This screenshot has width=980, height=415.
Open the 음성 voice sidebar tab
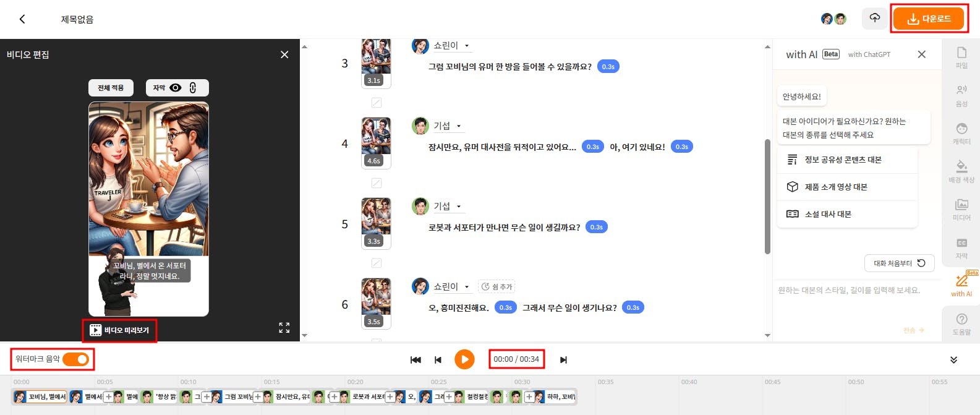[x=961, y=96]
